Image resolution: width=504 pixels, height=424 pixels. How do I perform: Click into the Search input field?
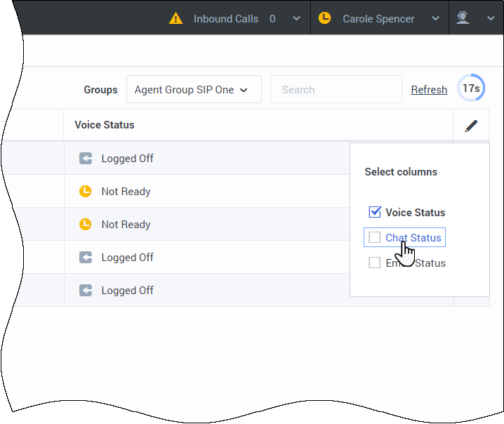coord(336,90)
